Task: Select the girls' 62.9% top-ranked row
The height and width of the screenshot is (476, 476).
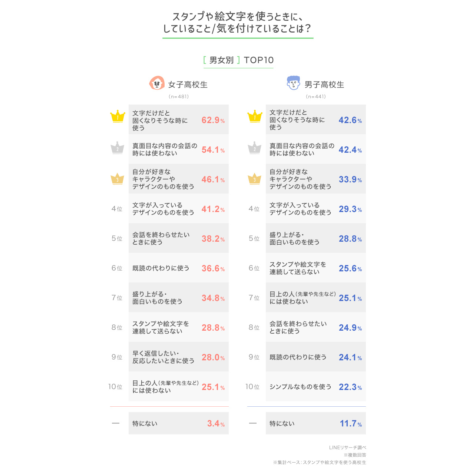Action: (179, 119)
